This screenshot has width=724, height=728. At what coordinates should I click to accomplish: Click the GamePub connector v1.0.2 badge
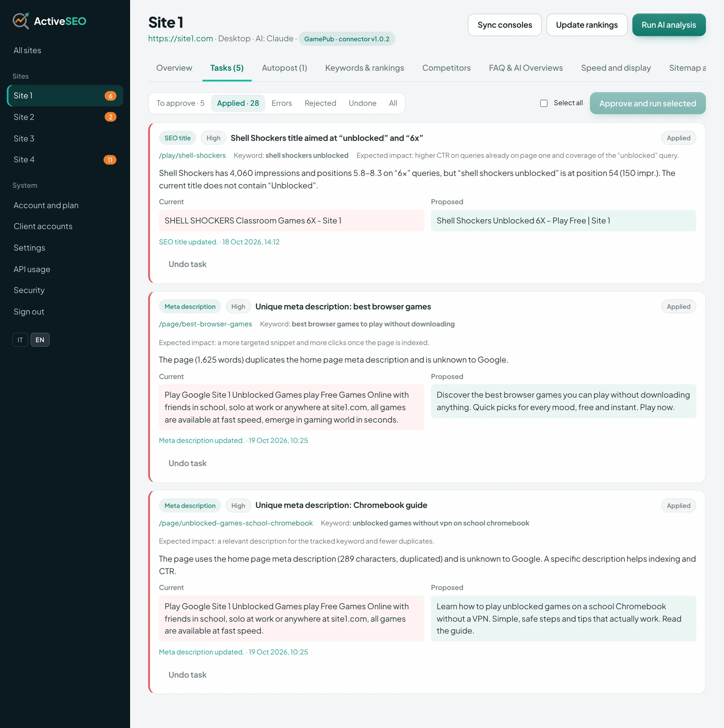coord(347,39)
